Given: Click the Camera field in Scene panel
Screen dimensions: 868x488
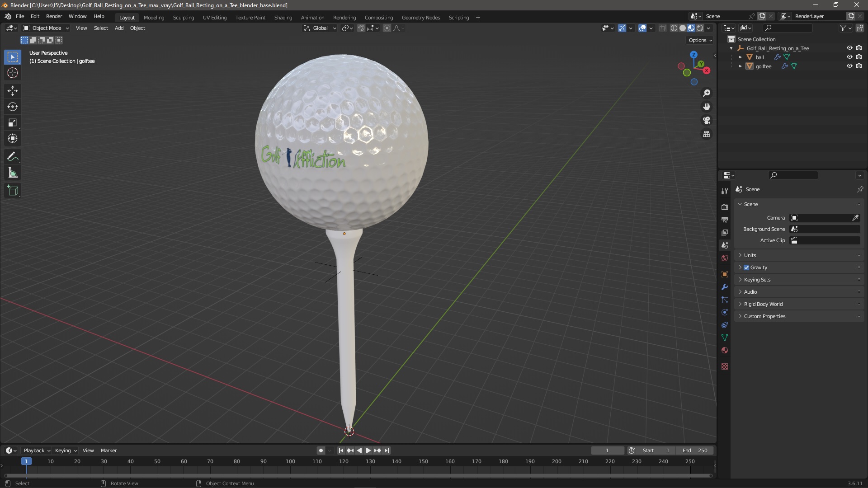Looking at the screenshot, I should tap(825, 218).
